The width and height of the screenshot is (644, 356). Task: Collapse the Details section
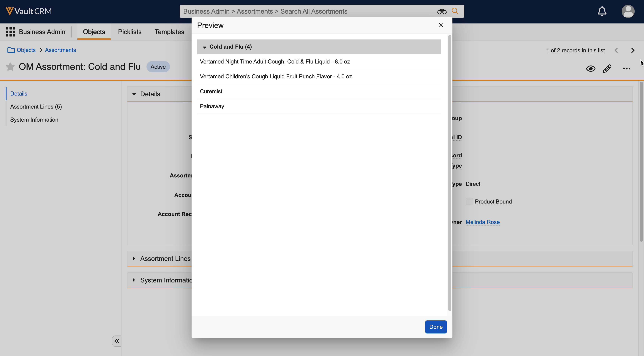tap(134, 94)
